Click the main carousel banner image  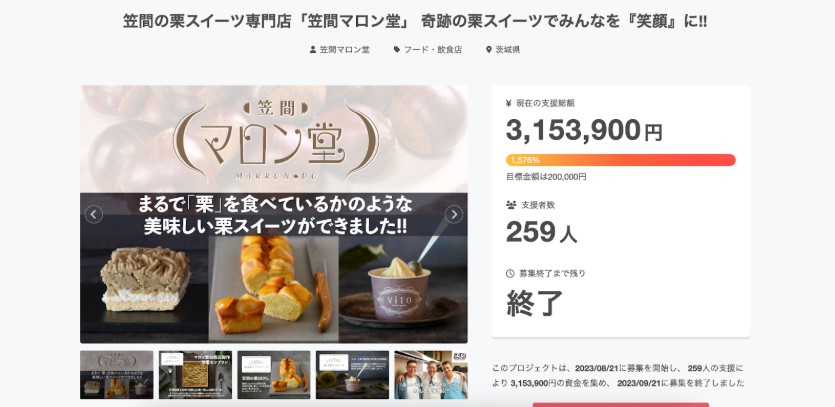274,214
